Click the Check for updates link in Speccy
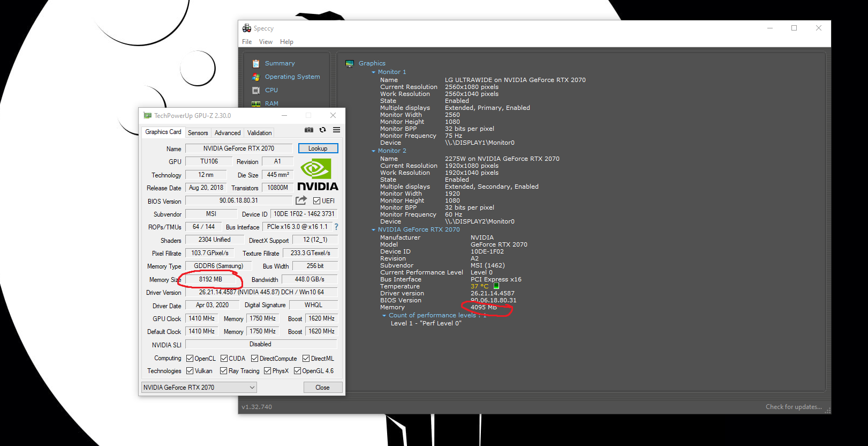The width and height of the screenshot is (868, 446). (794, 407)
